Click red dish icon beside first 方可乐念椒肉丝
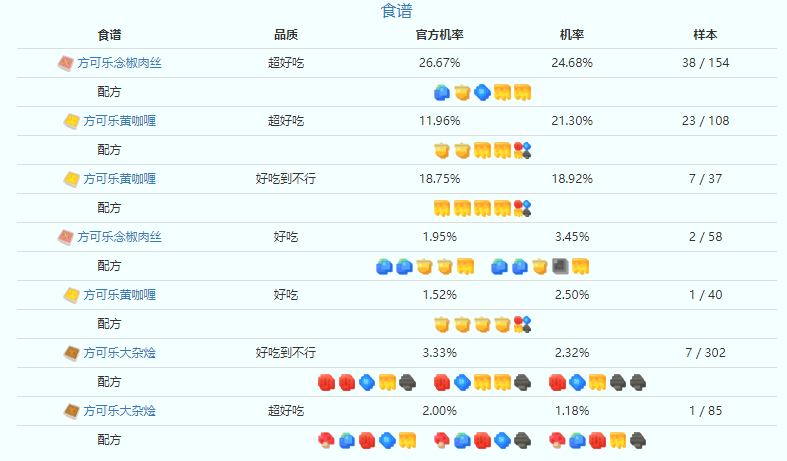787x461 pixels. coord(66,63)
